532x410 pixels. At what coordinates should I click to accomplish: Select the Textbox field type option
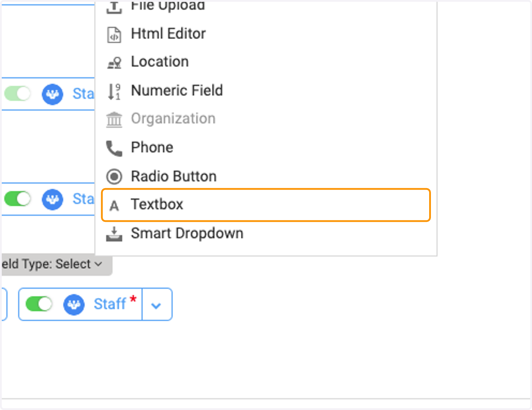click(x=266, y=205)
